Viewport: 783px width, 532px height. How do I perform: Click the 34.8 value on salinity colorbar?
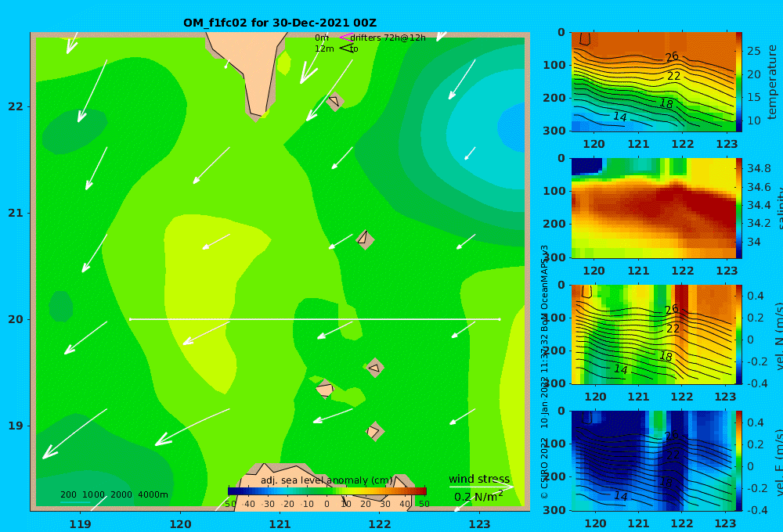[x=759, y=168]
